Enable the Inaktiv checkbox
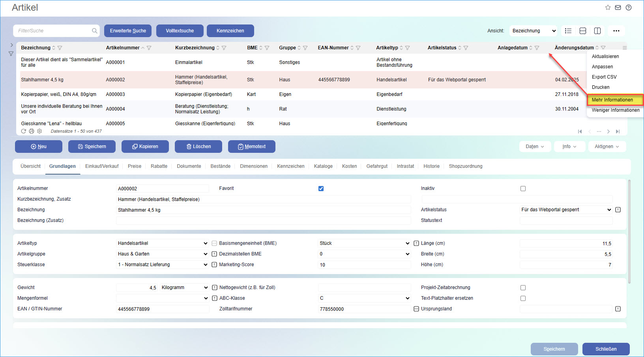Image resolution: width=644 pixels, height=357 pixels. (x=523, y=188)
